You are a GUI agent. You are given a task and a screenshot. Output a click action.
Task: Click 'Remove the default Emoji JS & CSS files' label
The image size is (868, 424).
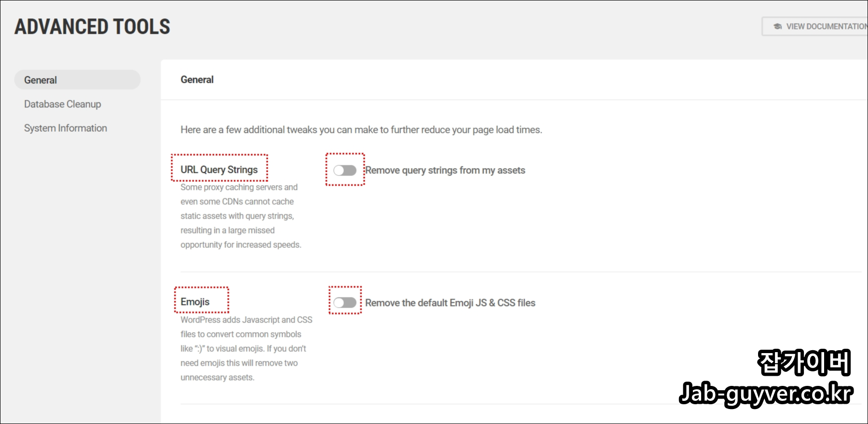point(450,303)
